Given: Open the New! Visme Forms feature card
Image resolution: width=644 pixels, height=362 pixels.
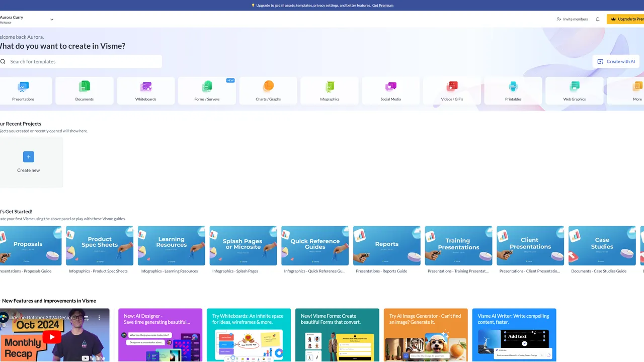Looking at the screenshot, I should click(337, 335).
